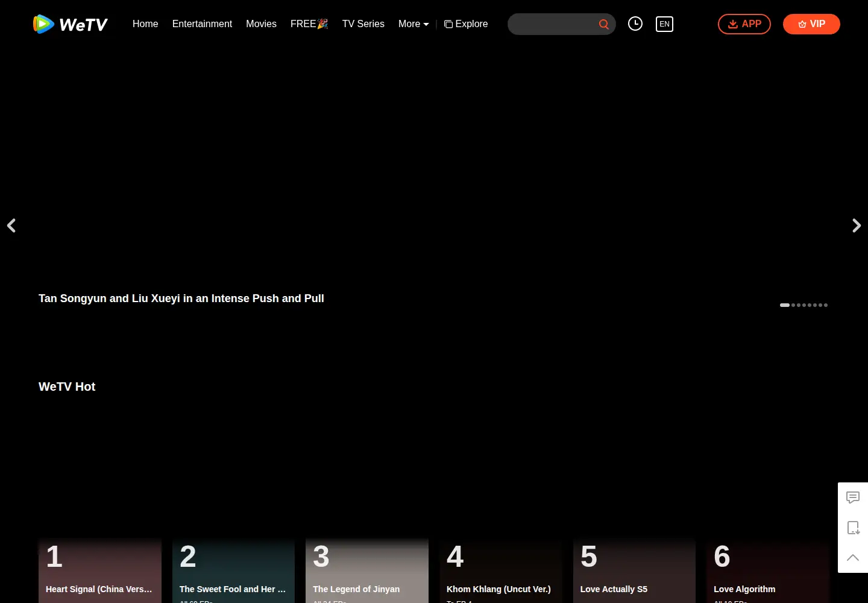Image resolution: width=868 pixels, height=603 pixels.
Task: Open Love Actually S5 card
Action: (x=635, y=571)
